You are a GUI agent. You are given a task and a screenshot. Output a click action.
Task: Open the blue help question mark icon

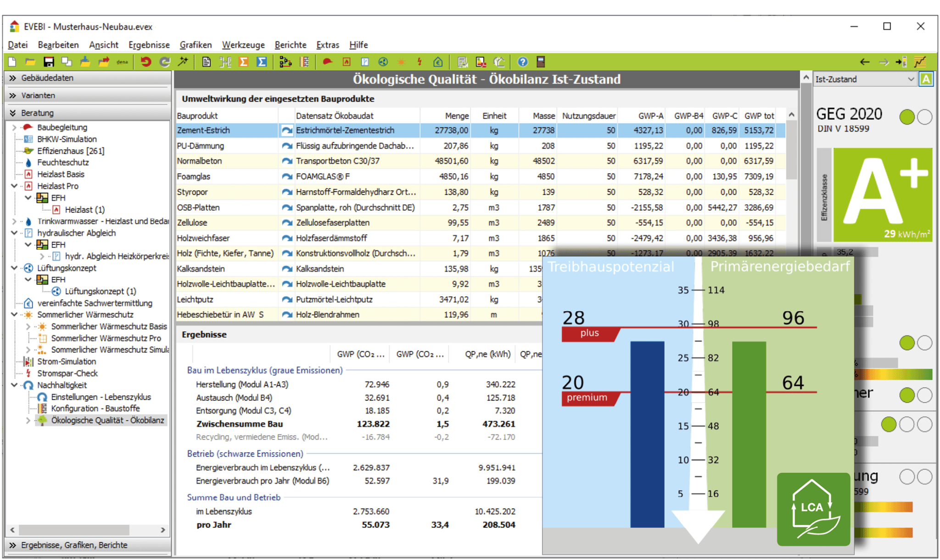(522, 62)
